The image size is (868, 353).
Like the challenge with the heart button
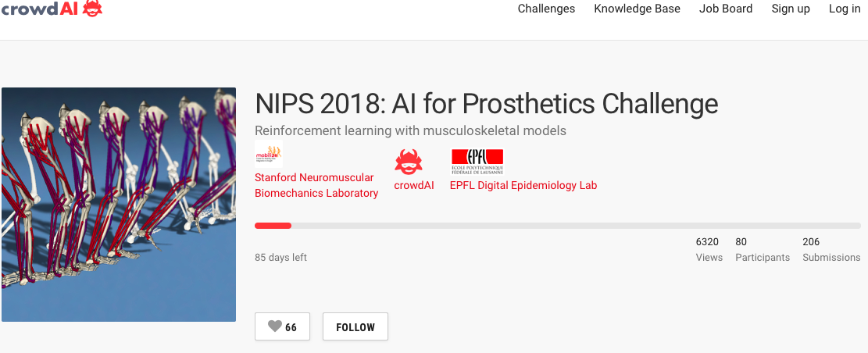282,327
